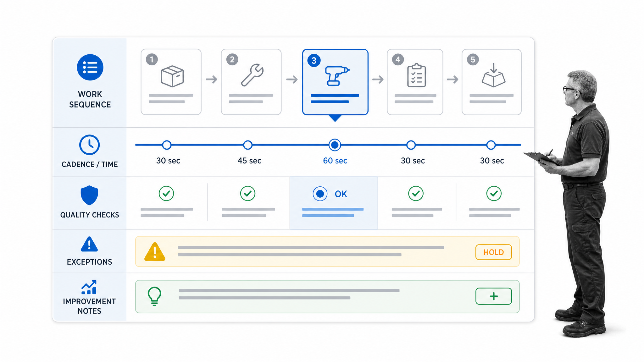
Task: Click the green plus add-note button
Action: pyautogui.click(x=494, y=296)
